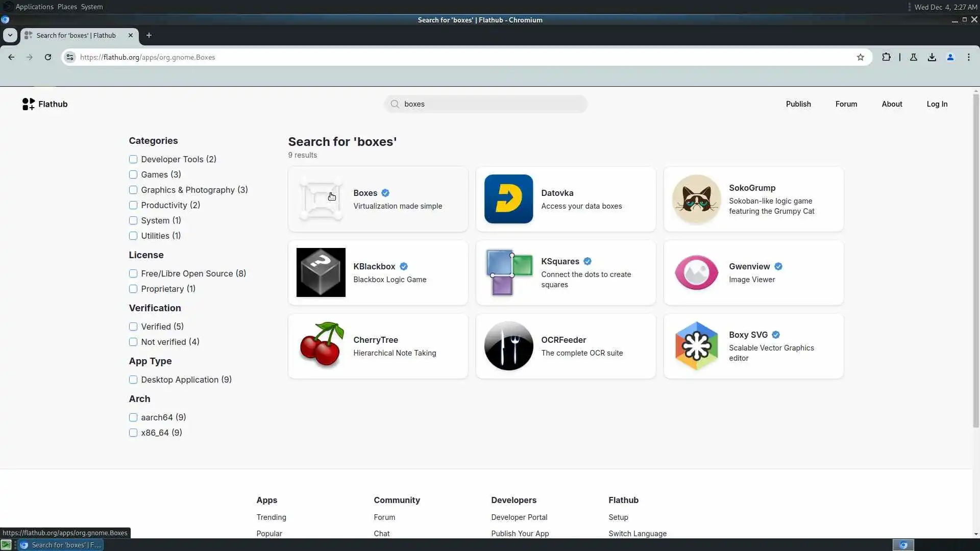Expand the tab search dropdown arrow
Viewport: 980px width, 551px height.
[10, 35]
